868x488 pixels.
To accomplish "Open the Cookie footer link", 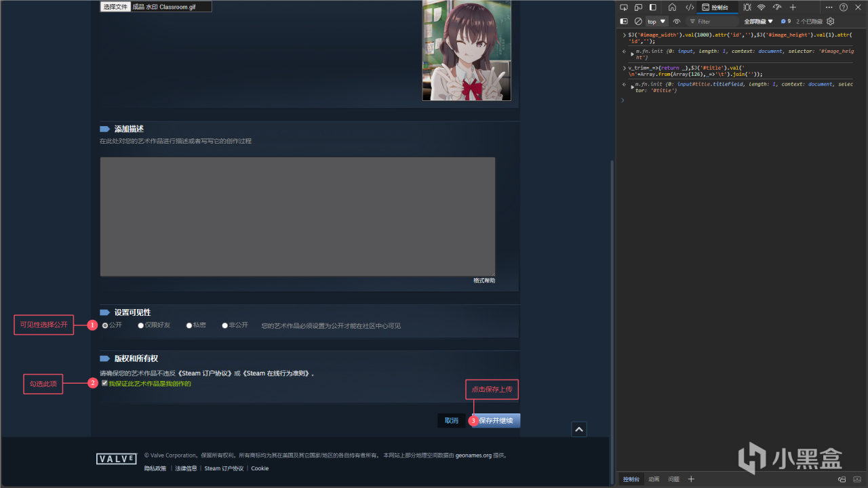I will pyautogui.click(x=260, y=468).
